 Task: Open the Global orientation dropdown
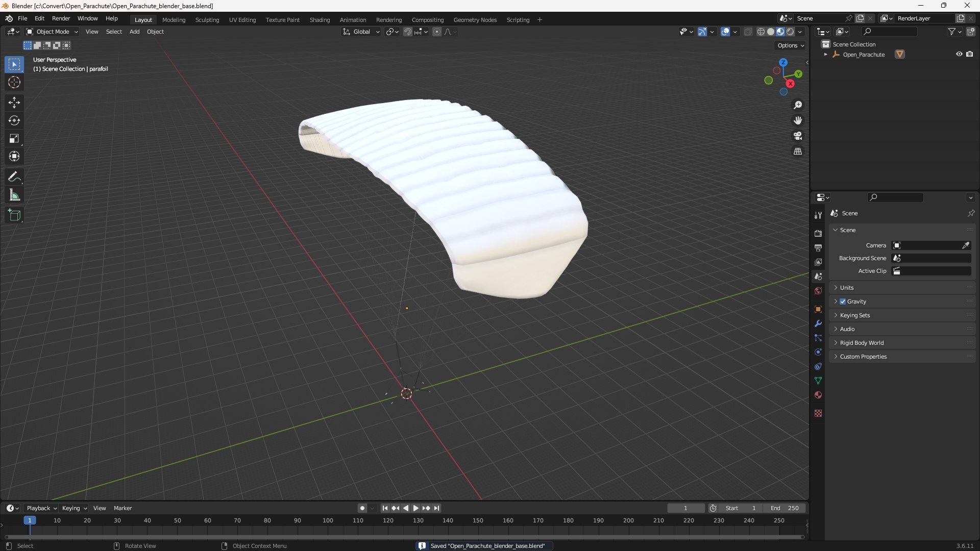click(x=361, y=32)
